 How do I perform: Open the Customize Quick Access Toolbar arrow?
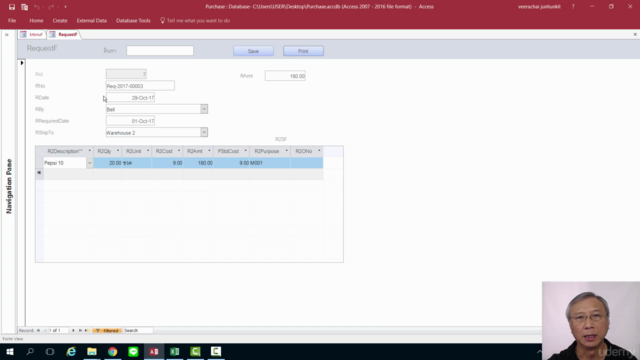pyautogui.click(x=65, y=7)
